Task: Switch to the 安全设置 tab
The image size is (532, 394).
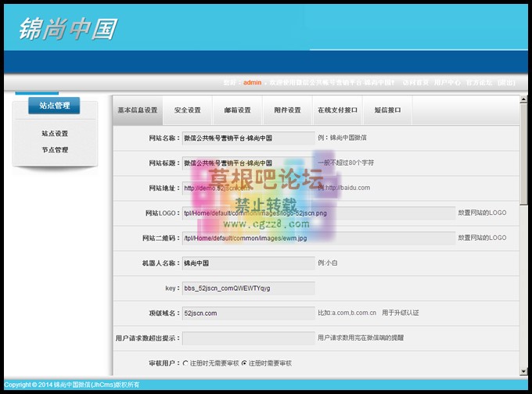Action: [187, 110]
